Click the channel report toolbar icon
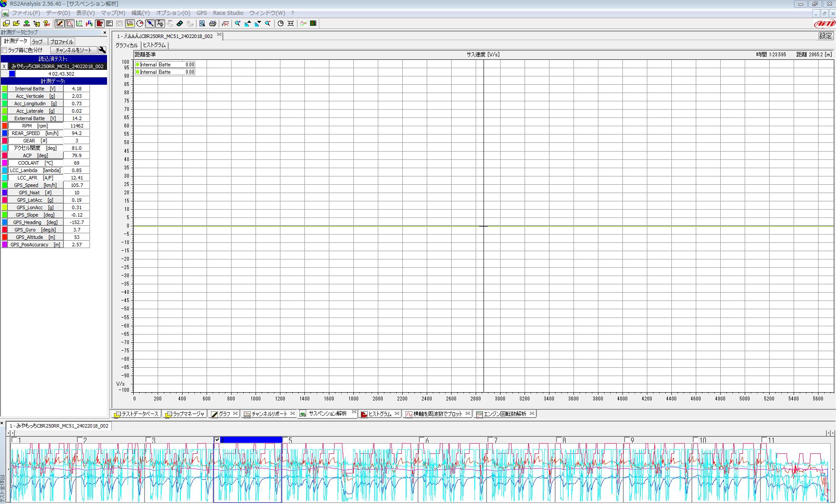The image size is (836, 504). pos(130,24)
